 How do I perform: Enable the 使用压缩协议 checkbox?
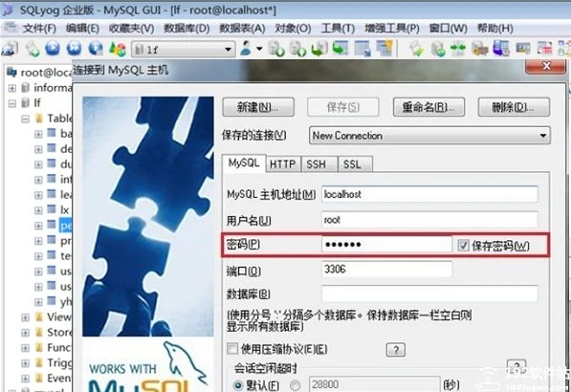tap(232, 349)
